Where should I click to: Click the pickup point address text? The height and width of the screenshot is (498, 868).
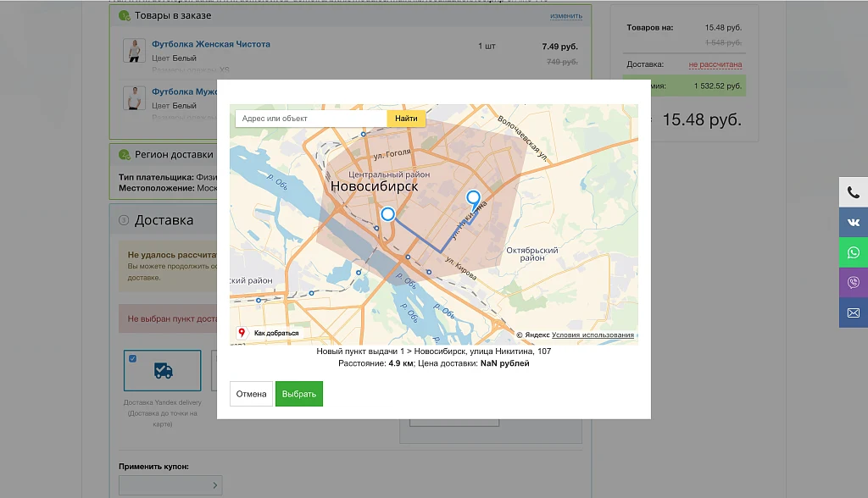point(433,351)
